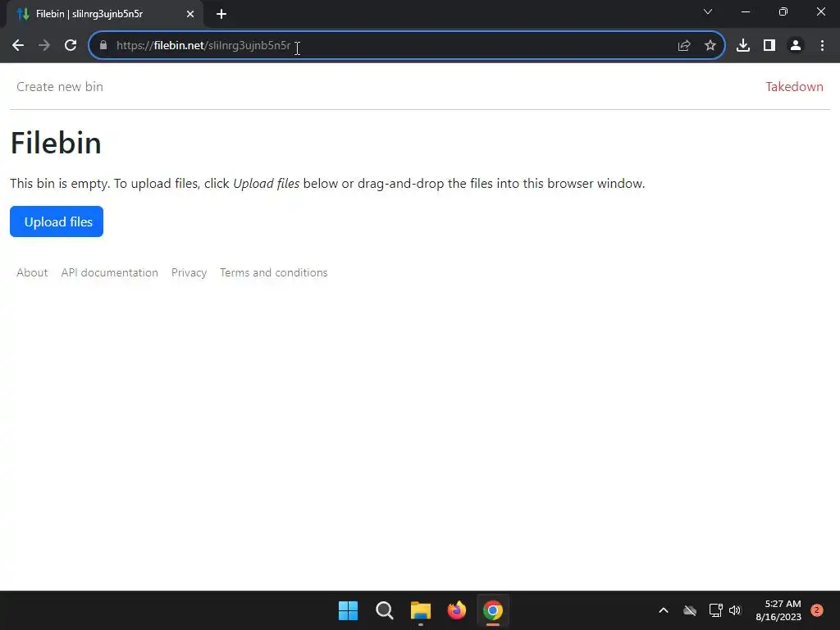
Task: Open the tab search dropdown chevron
Action: (708, 11)
